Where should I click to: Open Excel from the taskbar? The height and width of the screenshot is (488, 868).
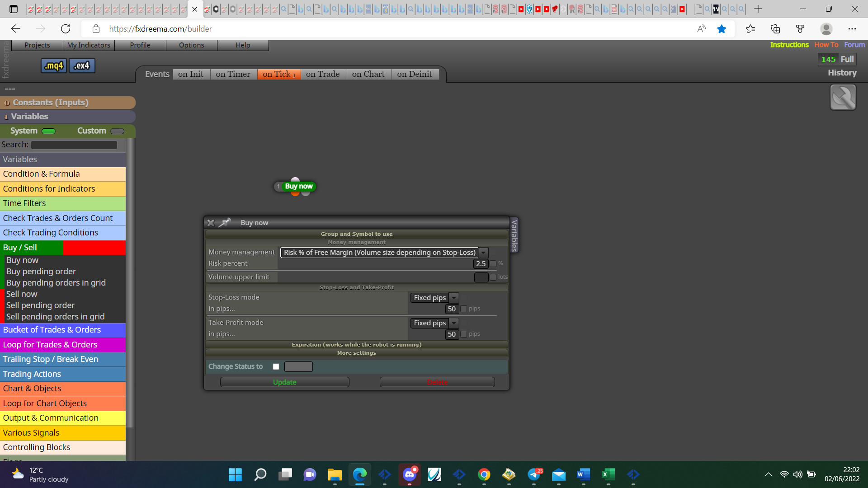pyautogui.click(x=609, y=474)
